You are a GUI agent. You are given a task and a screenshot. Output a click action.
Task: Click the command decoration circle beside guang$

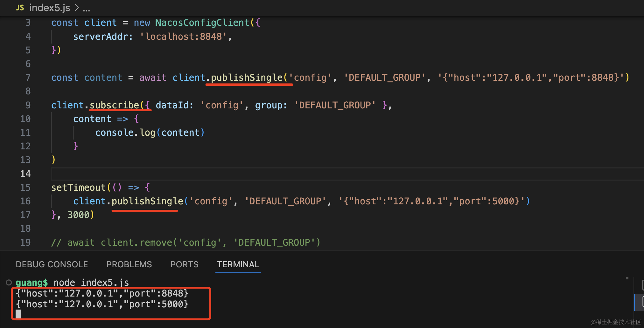click(9, 282)
